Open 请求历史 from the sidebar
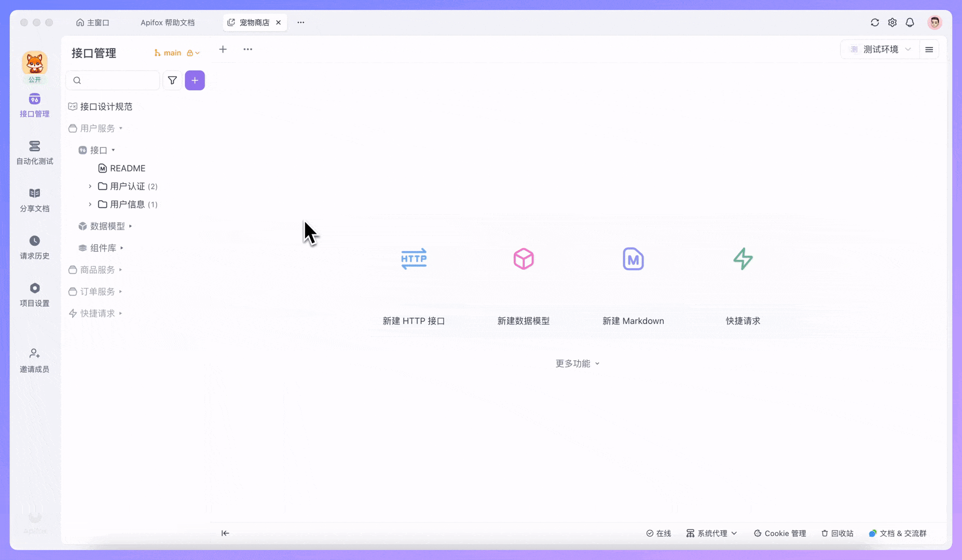Image resolution: width=962 pixels, height=560 pixels. click(34, 247)
